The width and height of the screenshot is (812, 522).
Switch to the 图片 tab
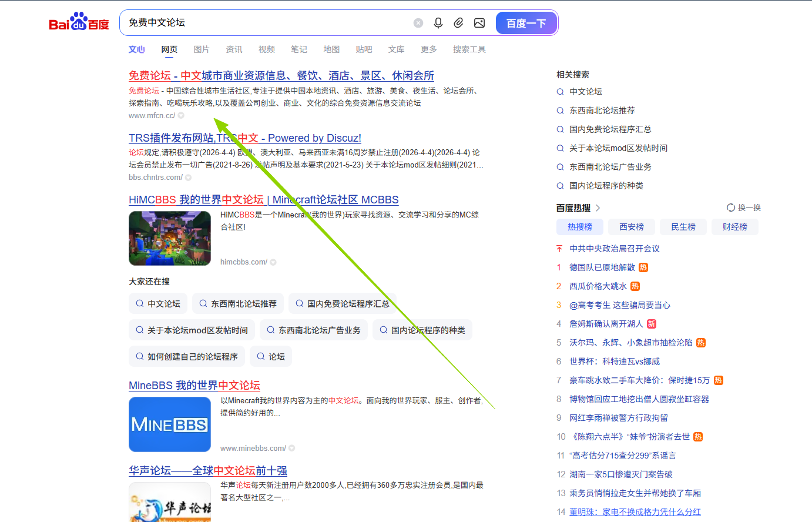[x=202, y=49]
